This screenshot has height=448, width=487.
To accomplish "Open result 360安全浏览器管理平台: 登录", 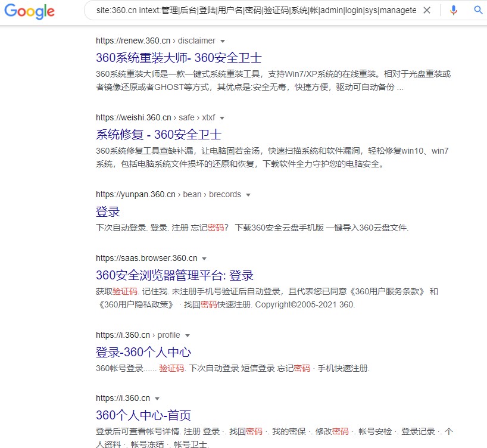I will 174,275.
